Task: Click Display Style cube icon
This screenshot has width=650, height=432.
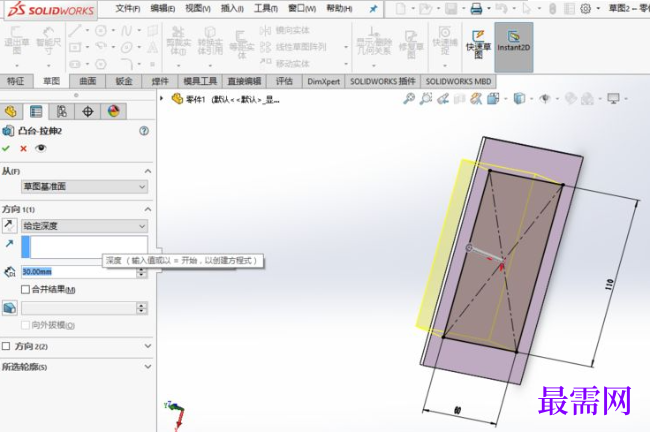Action: [519, 99]
